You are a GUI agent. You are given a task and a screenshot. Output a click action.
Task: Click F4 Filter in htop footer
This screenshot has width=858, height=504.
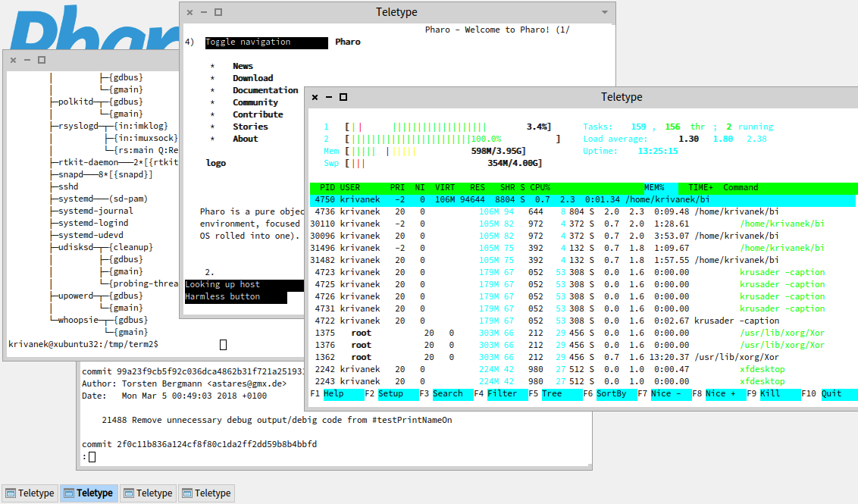click(501, 394)
